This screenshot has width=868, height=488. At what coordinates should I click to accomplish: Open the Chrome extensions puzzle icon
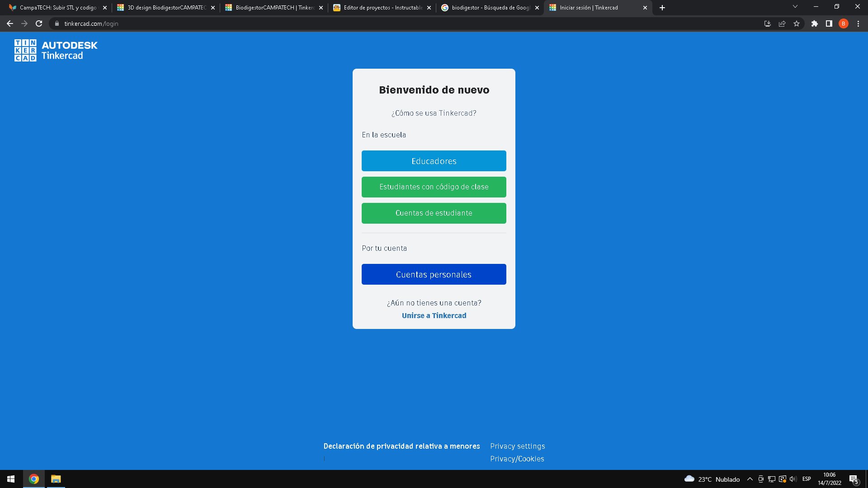pyautogui.click(x=814, y=23)
